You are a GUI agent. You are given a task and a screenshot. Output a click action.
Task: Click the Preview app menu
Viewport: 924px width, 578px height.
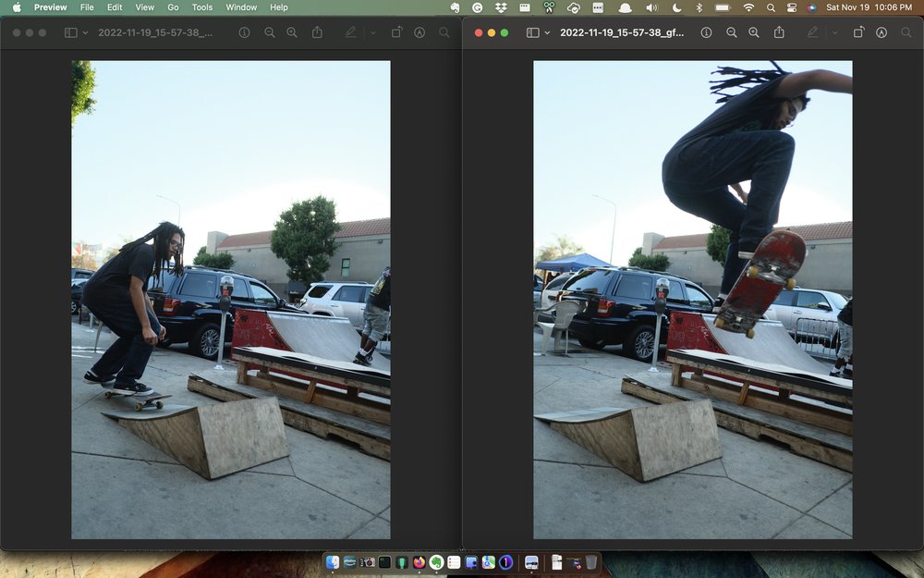(50, 7)
